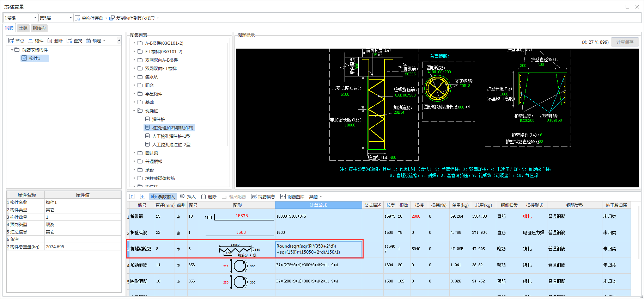Expand the left toolbar overflow chevron
This screenshot has height=299, width=644.
[x=119, y=41]
